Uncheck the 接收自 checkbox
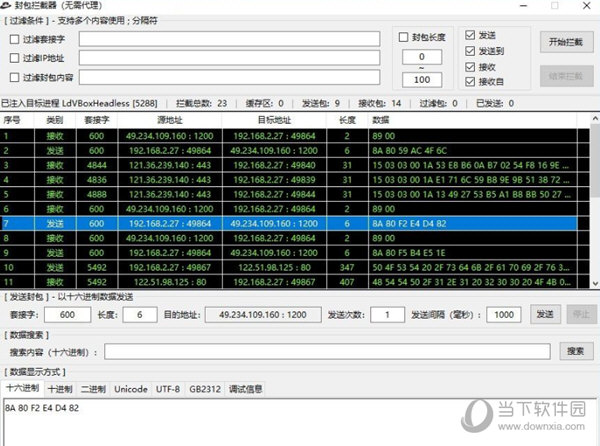This screenshot has width=600, height=446. point(470,81)
